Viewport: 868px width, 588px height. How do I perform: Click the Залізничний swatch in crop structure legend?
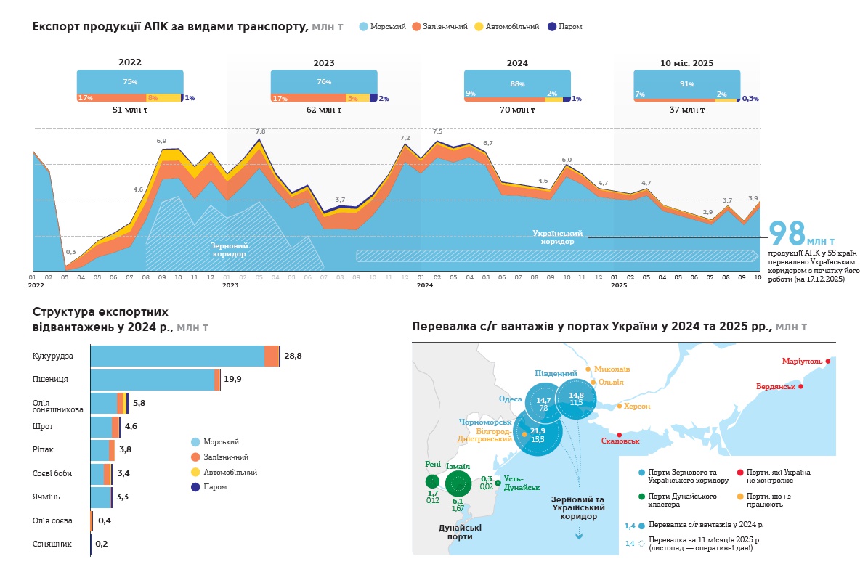pyautogui.click(x=195, y=457)
